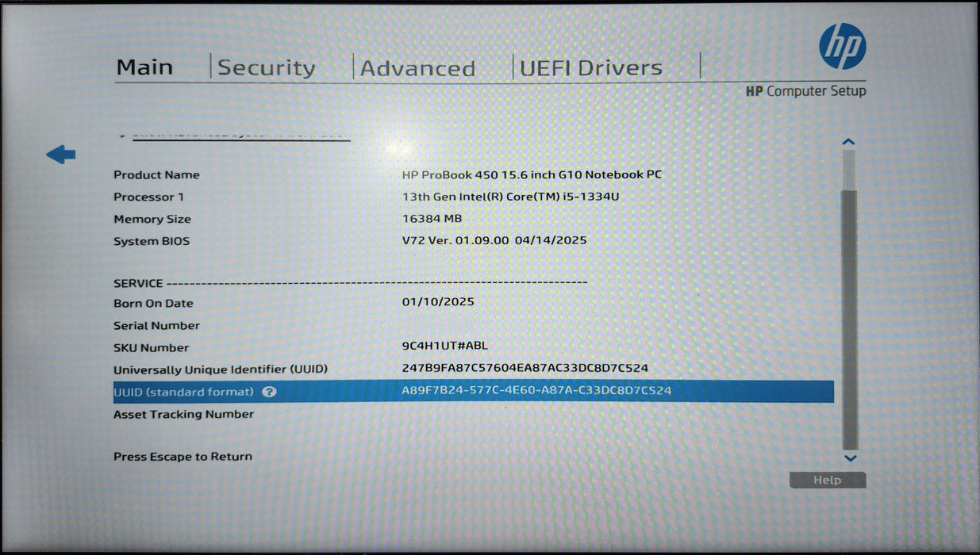The width and height of the screenshot is (980, 555).
Task: Click the System BIOS label
Action: click(152, 242)
